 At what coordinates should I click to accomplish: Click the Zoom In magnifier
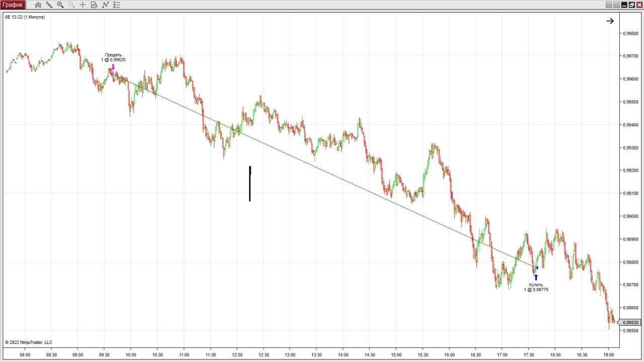[60, 5]
